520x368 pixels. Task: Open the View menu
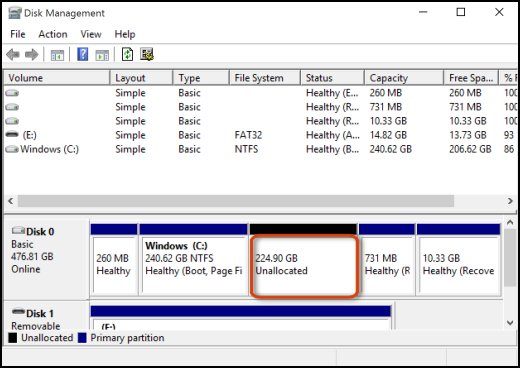tap(91, 34)
